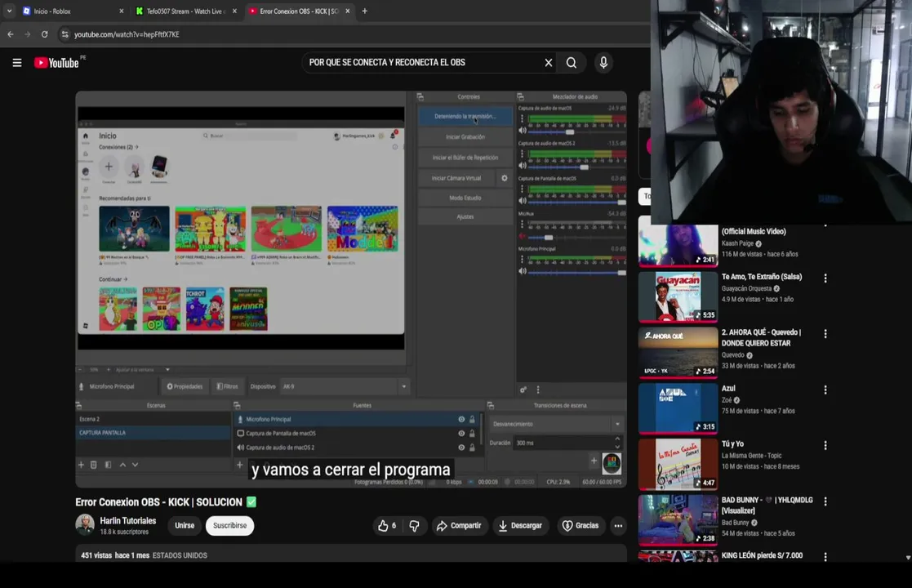Toggle lock on Captura de Pantalla de macOS

pos(472,434)
